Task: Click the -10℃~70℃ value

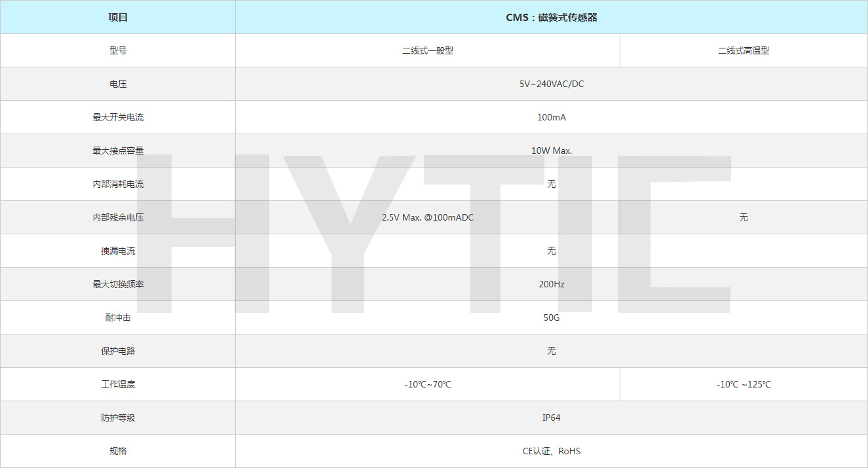Action: 428,384
